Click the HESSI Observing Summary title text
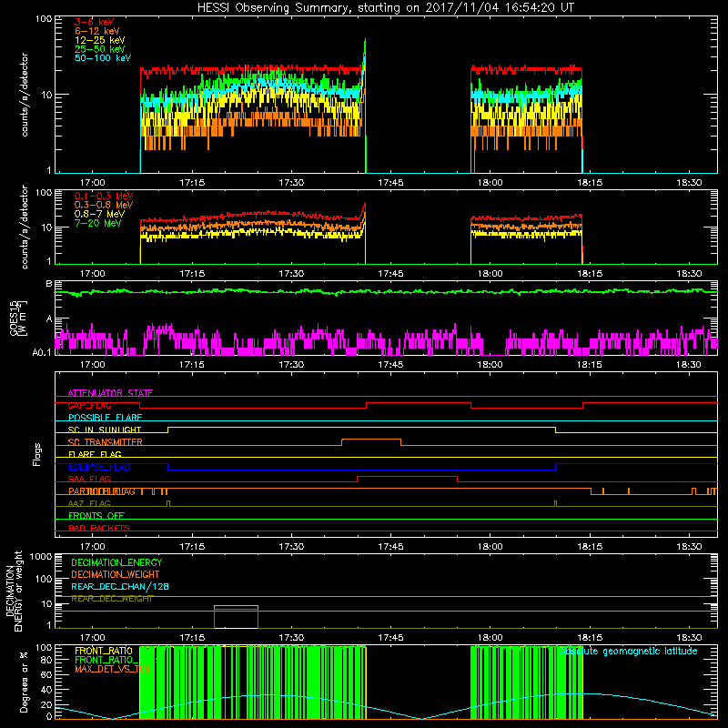The width and height of the screenshot is (728, 728). (x=385, y=8)
